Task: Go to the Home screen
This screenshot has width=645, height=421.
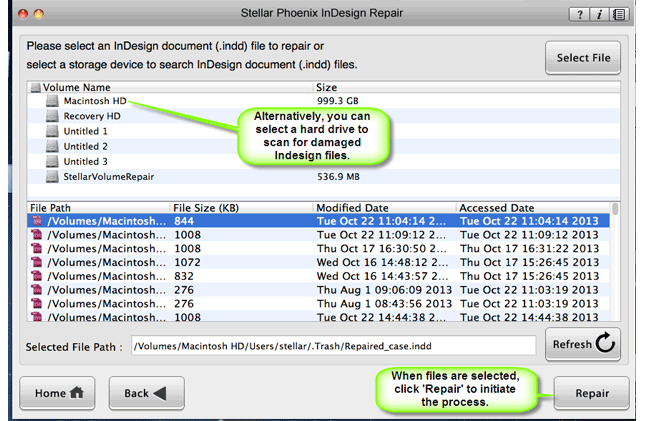Action: (x=57, y=393)
